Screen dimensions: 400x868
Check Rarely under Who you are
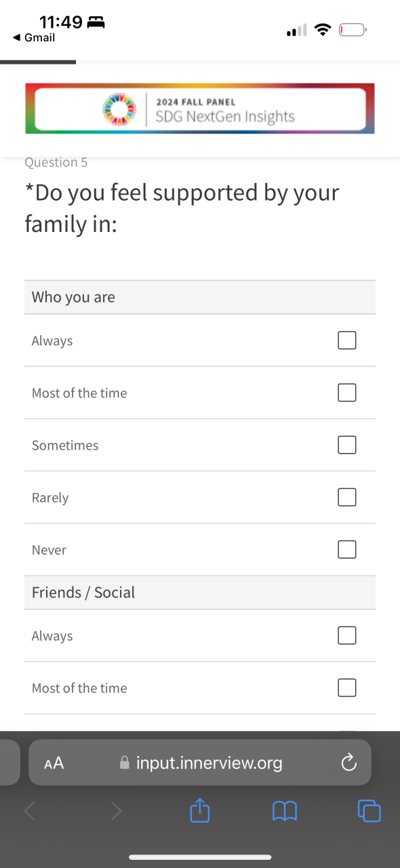[347, 497]
